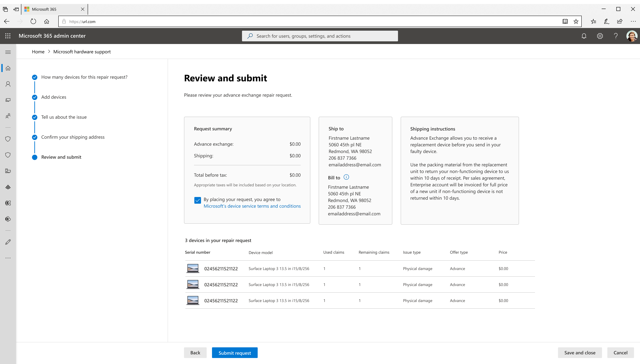Click the search users and settings field
Screen dimensions: 640x364
[320, 36]
